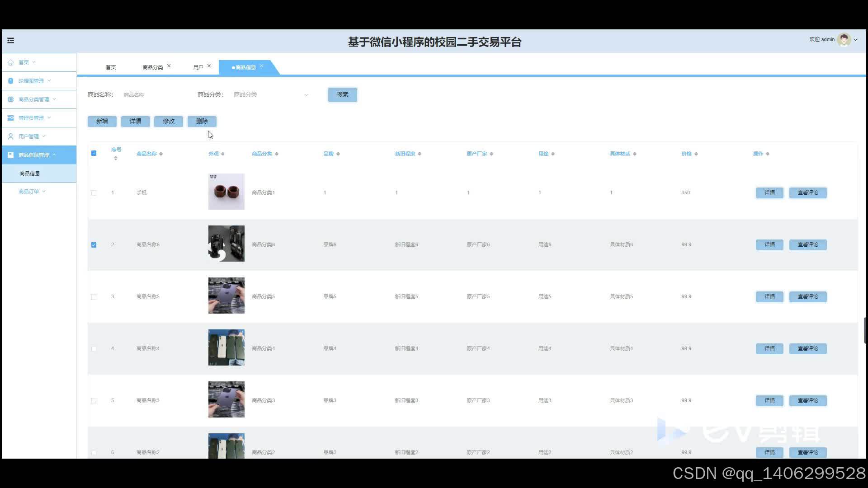Click the 搜索 button
The height and width of the screenshot is (488, 868).
(x=342, y=95)
